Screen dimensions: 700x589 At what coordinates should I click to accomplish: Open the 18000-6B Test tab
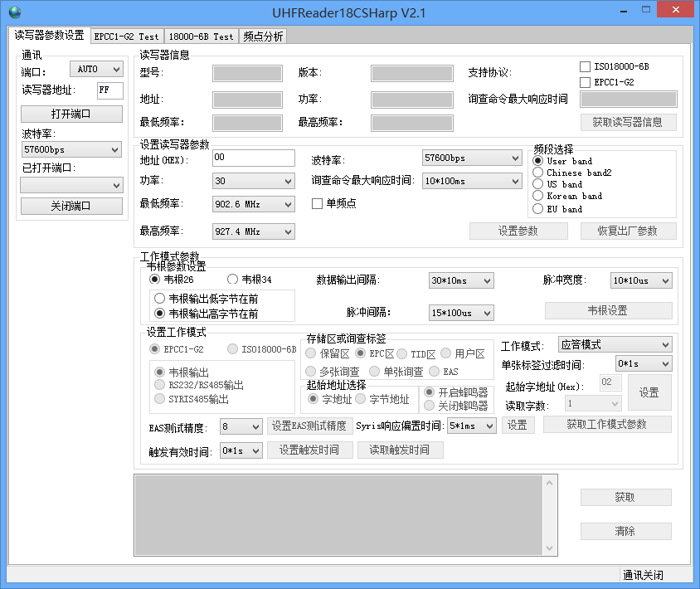pyautogui.click(x=201, y=37)
